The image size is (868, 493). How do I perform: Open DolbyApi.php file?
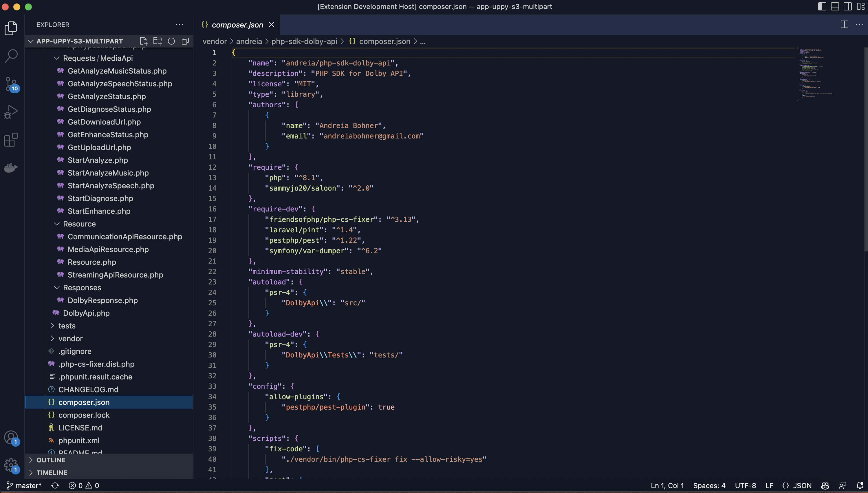point(86,313)
